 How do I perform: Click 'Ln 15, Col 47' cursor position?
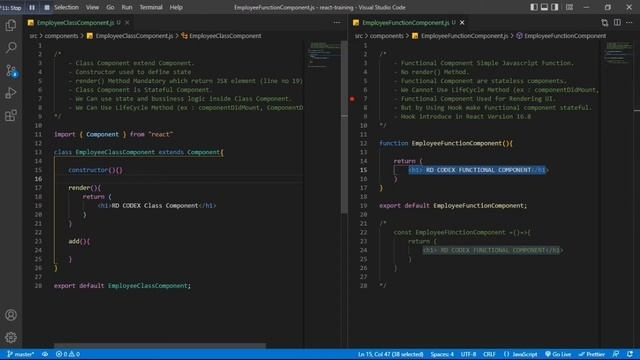pyautogui.click(x=391, y=354)
